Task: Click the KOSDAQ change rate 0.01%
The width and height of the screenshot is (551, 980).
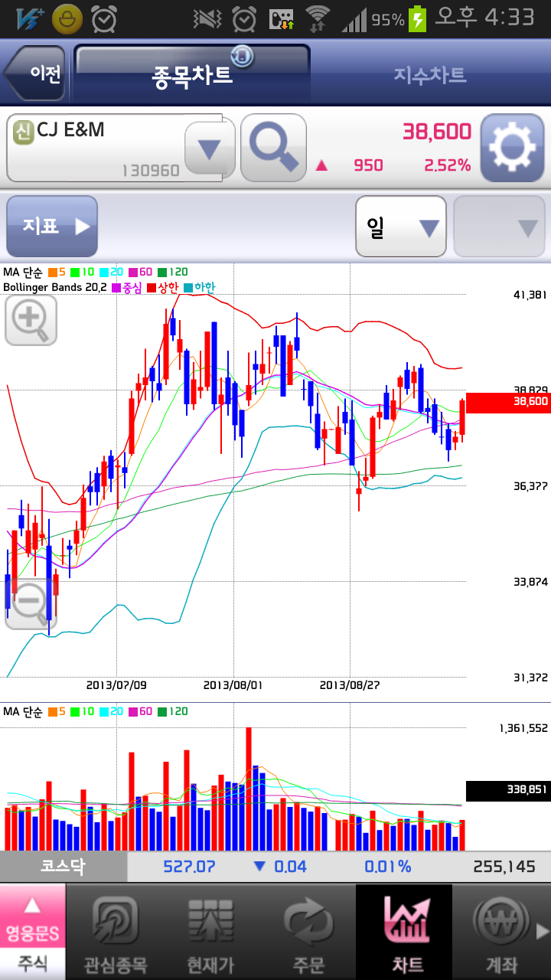Action: [x=387, y=867]
